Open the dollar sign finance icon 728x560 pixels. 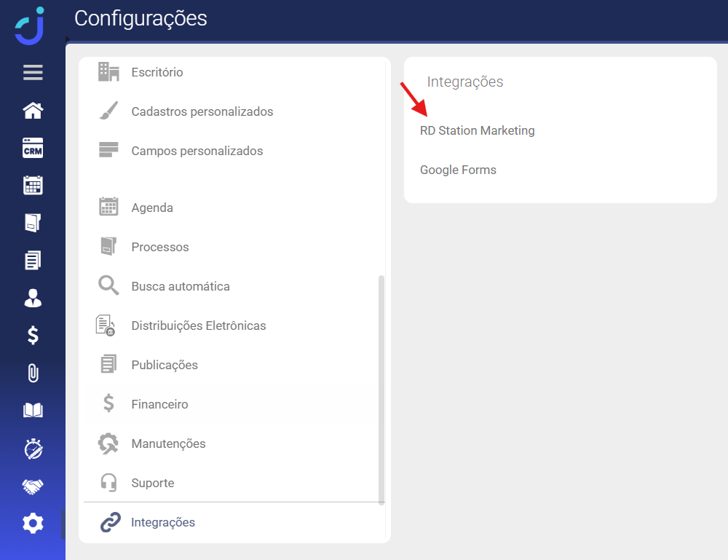(33, 335)
